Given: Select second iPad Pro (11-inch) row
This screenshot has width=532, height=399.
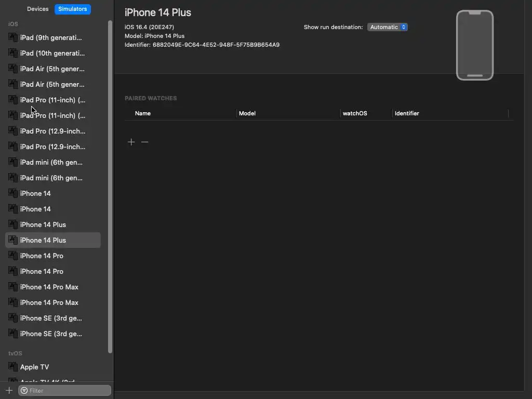Looking at the screenshot, I should coord(53,116).
